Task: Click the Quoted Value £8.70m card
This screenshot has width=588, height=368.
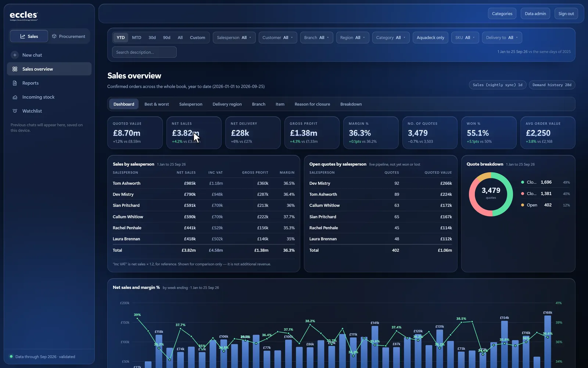Action: pos(135,133)
